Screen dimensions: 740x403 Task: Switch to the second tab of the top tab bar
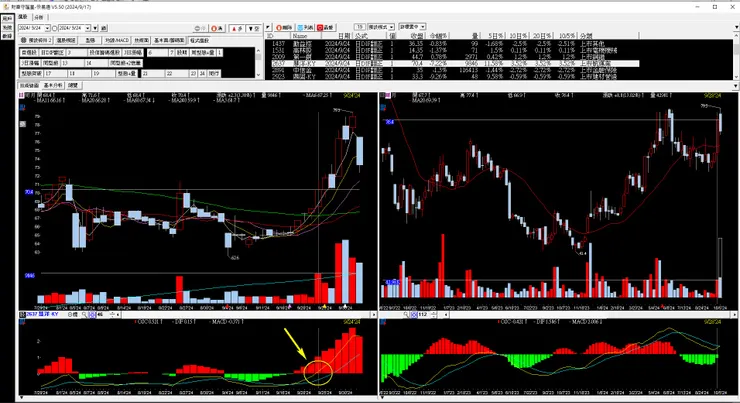coord(39,17)
